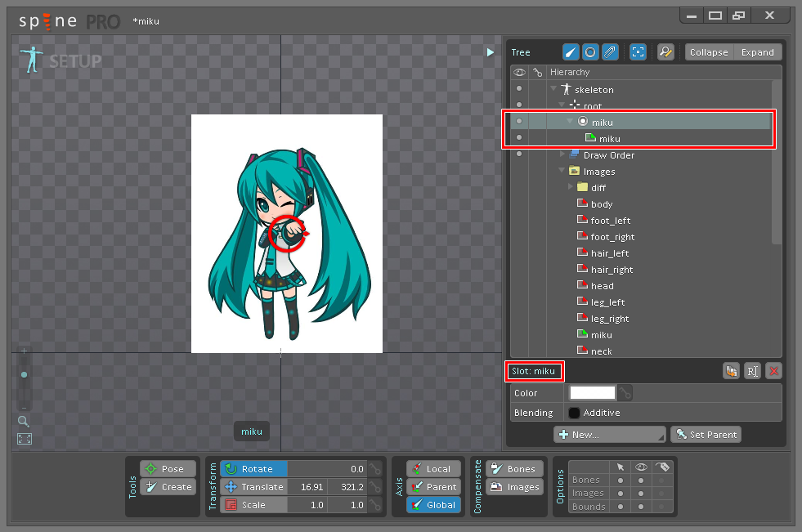Image resolution: width=802 pixels, height=532 pixels.
Task: Select the Rotate transform tool
Action: click(x=253, y=468)
